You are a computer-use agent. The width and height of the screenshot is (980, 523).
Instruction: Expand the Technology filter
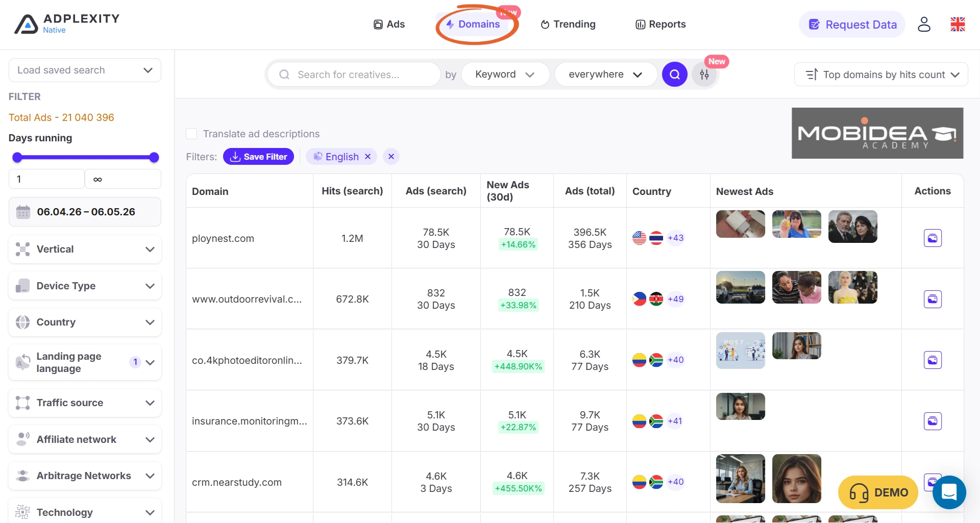click(x=85, y=512)
